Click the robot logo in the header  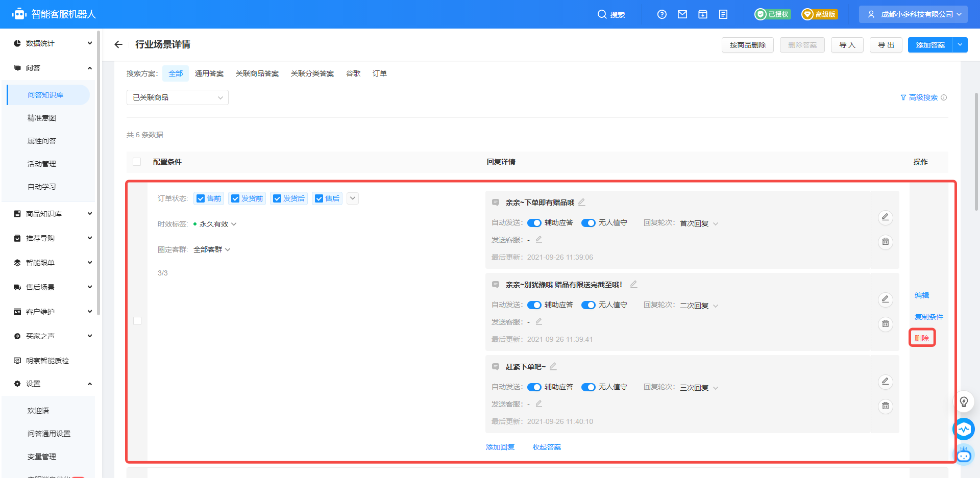tap(19, 14)
